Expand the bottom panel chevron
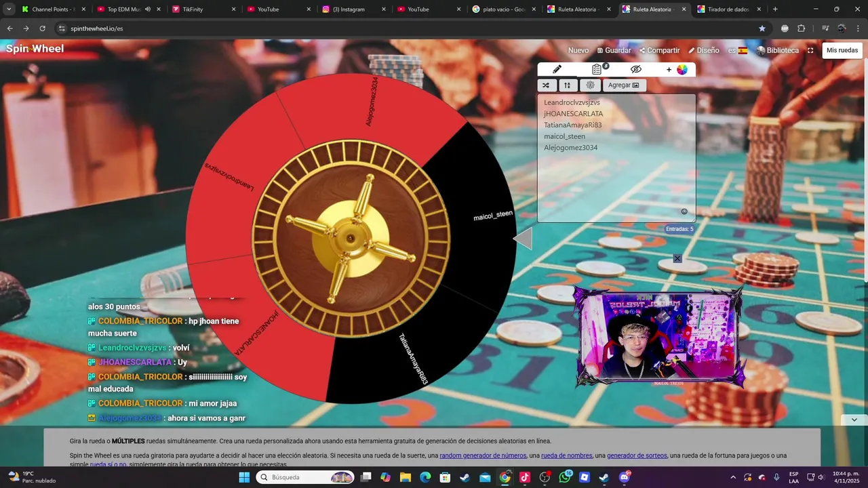868x488 pixels. (x=854, y=420)
